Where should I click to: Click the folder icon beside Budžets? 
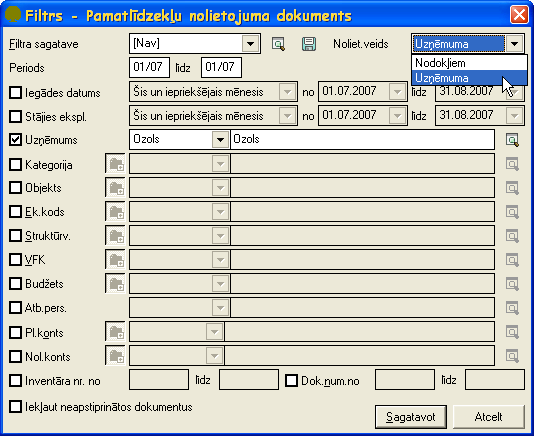(116, 283)
